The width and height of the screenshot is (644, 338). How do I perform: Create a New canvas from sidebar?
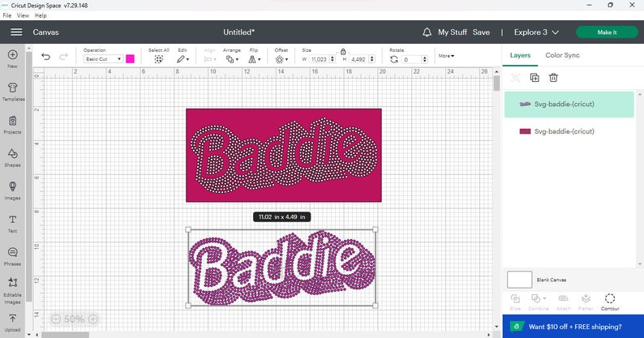coord(12,58)
